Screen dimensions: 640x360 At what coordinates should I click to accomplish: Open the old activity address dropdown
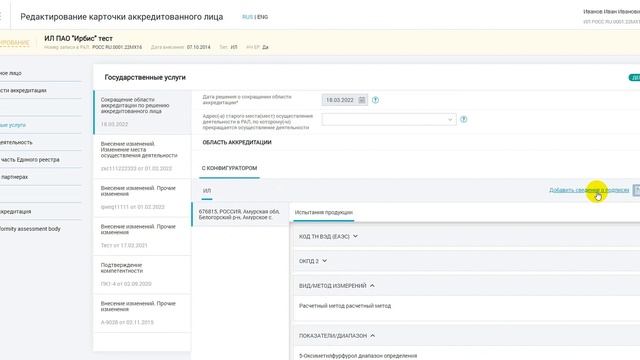[389, 120]
